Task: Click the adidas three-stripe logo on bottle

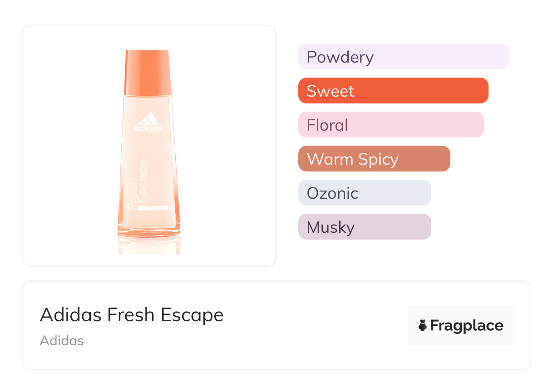Action: [148, 119]
